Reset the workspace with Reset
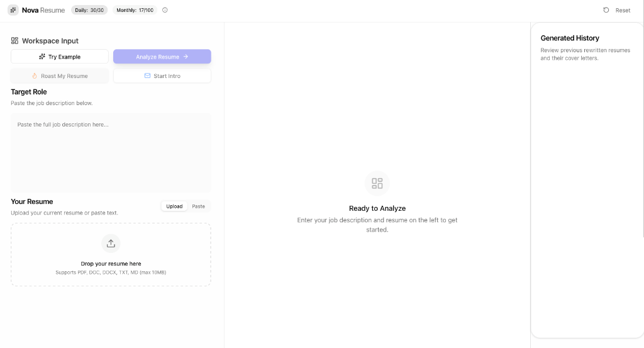 point(616,10)
